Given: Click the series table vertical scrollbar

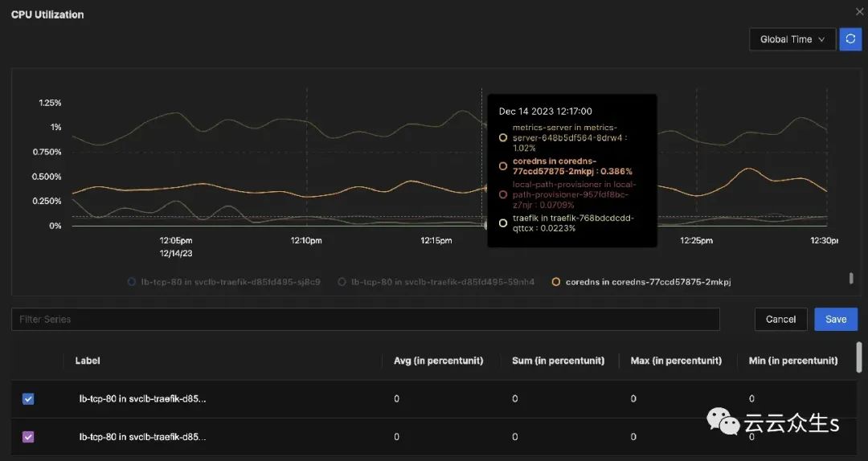Looking at the screenshot, I should click(x=859, y=358).
